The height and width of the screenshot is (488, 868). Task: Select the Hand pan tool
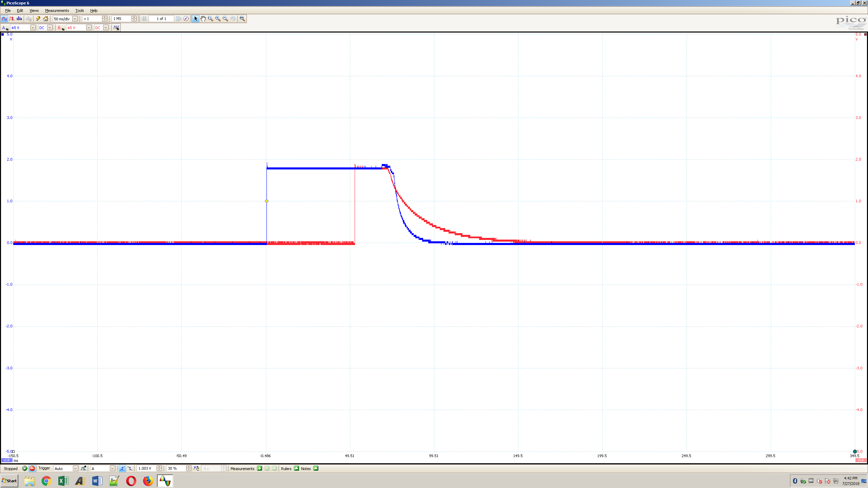203,19
